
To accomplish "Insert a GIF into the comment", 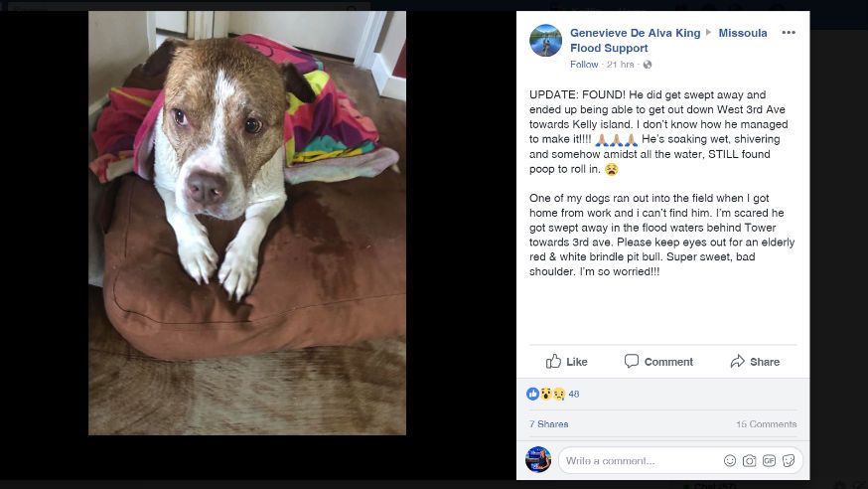I will click(769, 461).
